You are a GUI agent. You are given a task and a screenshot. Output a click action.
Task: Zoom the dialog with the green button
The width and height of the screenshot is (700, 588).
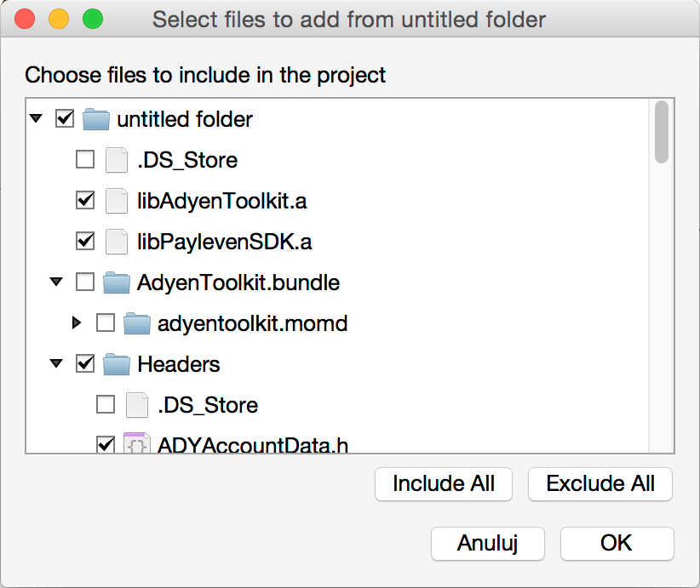click(93, 20)
